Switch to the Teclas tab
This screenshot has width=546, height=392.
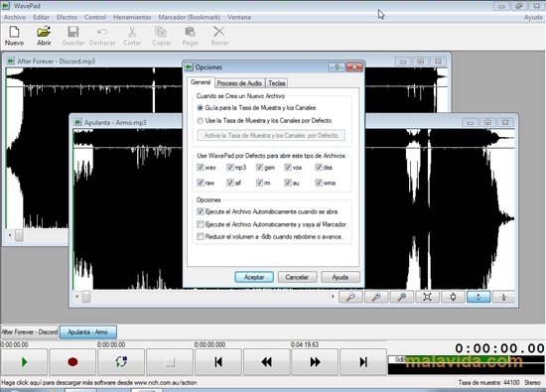277,83
